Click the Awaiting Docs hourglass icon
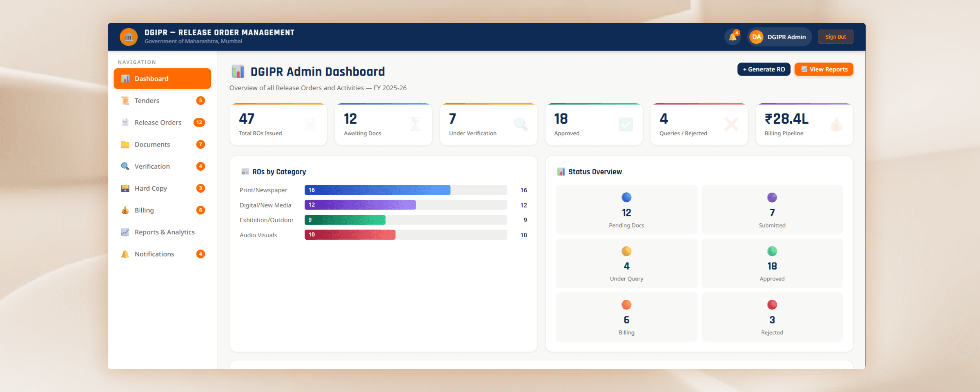 [x=416, y=124]
